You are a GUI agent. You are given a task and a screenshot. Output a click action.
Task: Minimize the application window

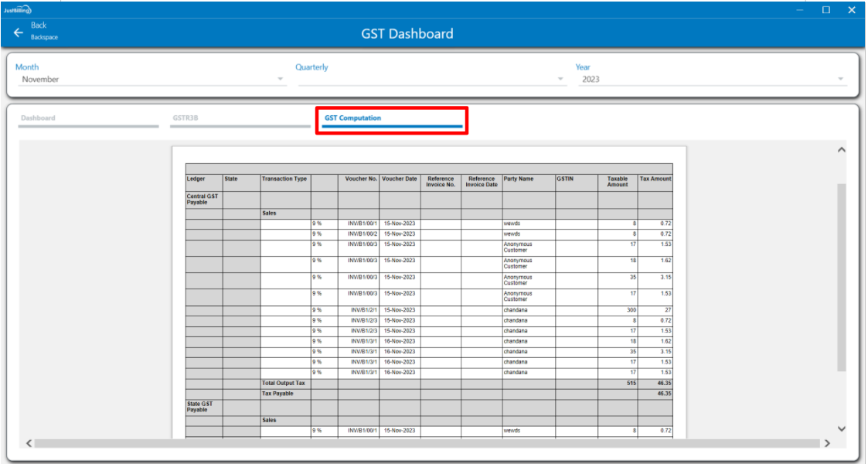(x=800, y=10)
